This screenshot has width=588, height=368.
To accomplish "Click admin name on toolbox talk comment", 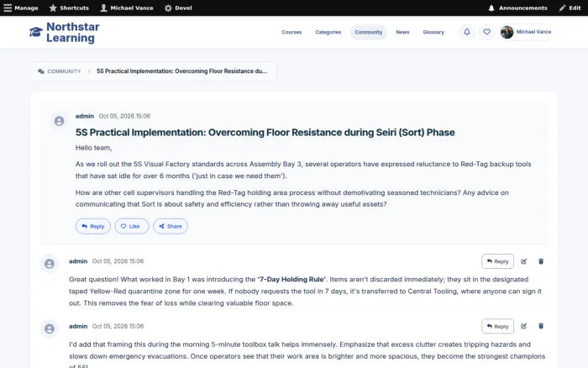I will click(x=78, y=326).
